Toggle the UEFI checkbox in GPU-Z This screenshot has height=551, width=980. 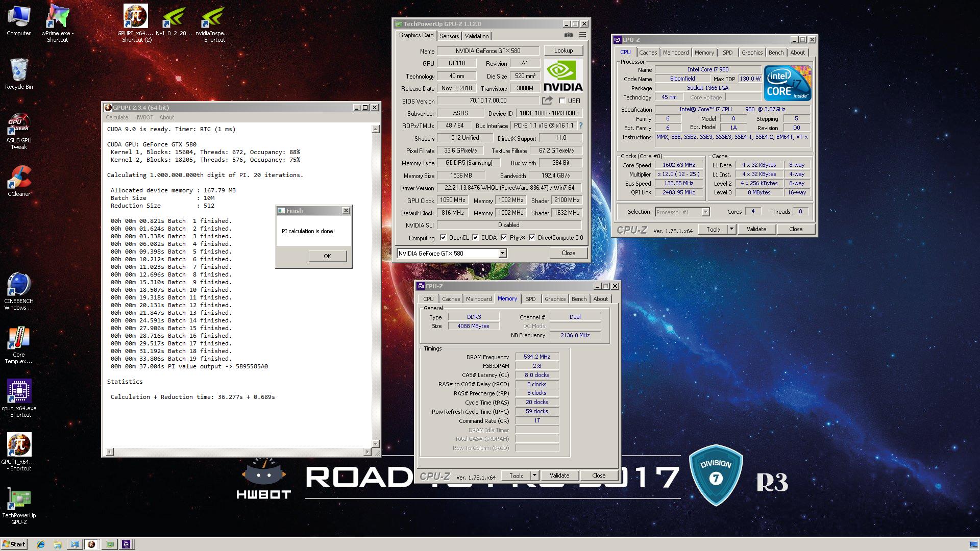coord(562,101)
